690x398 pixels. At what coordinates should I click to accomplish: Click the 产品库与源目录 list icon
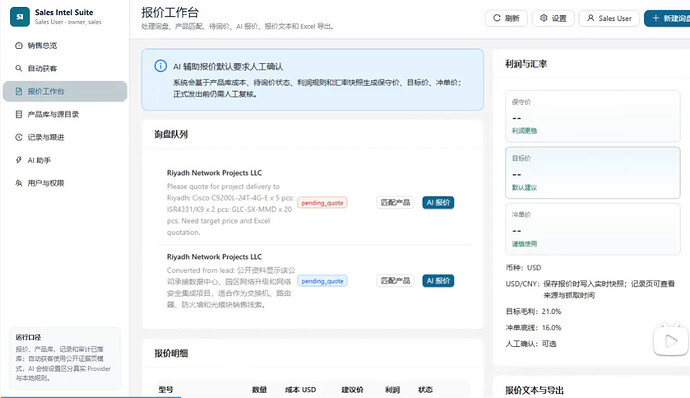point(18,114)
